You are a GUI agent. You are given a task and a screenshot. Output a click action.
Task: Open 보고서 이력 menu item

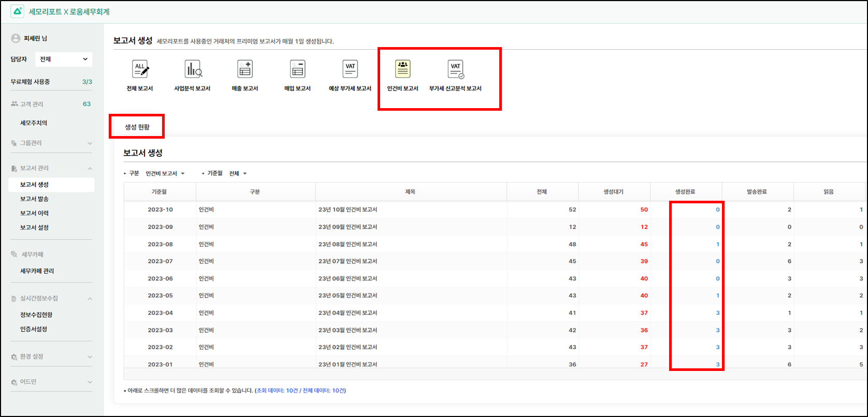[x=34, y=213]
